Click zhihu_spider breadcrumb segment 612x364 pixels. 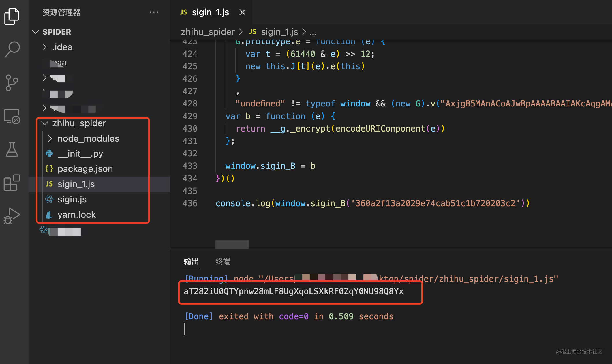coord(208,32)
